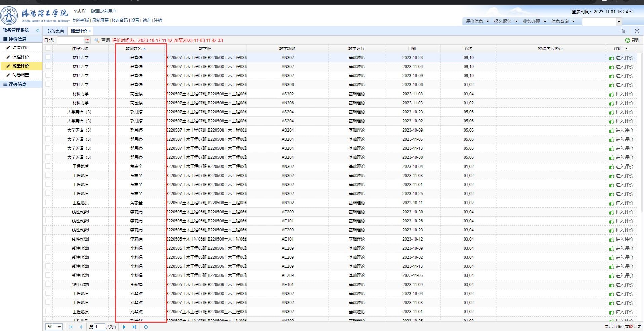Collapse the 教务管理系统 sidebar panel
This screenshot has width=644, height=331.
pyautogui.click(x=38, y=30)
